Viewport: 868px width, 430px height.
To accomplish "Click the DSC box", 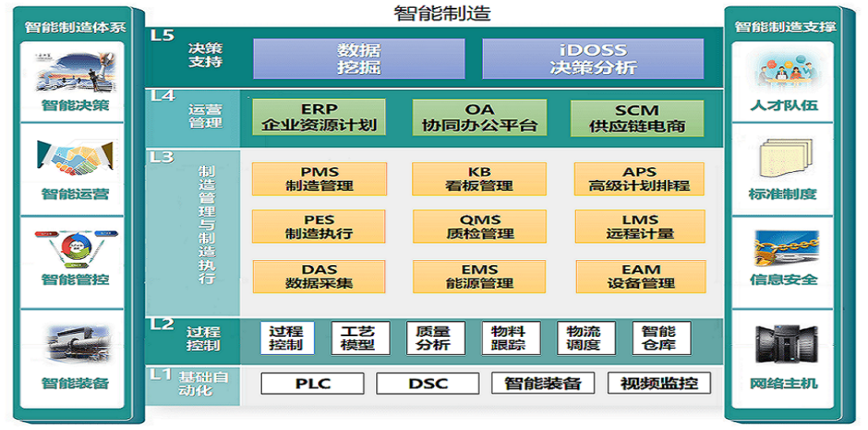I will click(428, 383).
